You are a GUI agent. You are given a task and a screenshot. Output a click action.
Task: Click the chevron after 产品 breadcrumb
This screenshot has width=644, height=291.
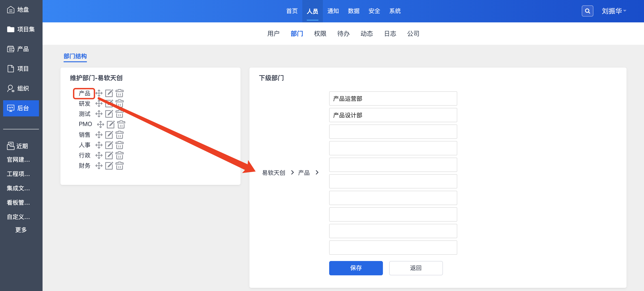point(317,173)
